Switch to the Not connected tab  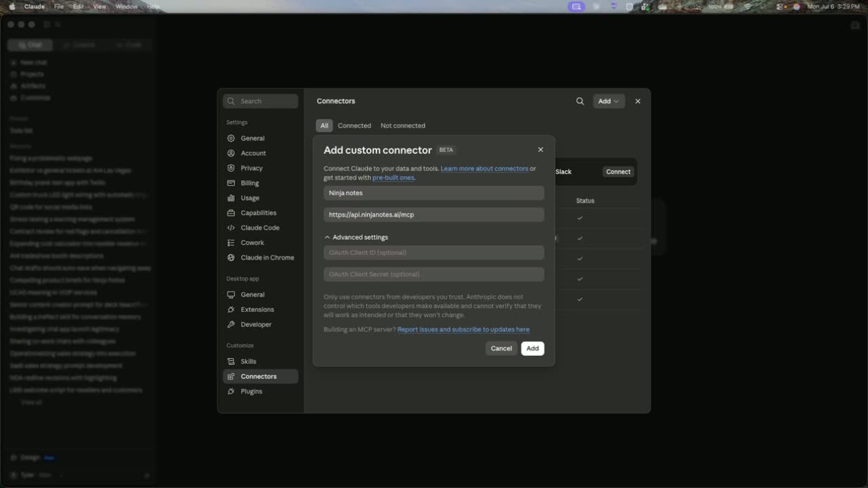coord(403,125)
